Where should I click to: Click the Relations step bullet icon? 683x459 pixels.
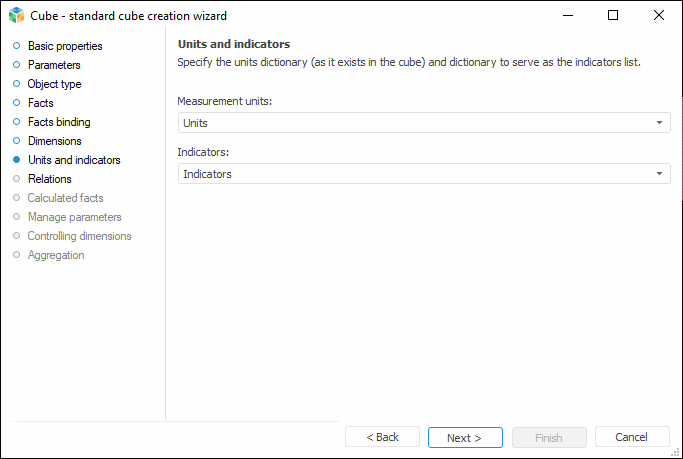click(x=16, y=179)
